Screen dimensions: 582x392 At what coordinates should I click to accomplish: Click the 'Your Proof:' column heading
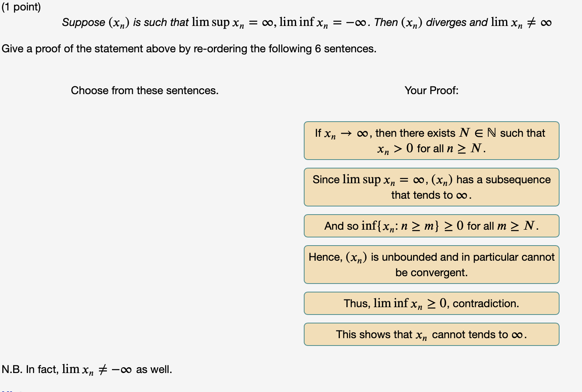coord(431,90)
